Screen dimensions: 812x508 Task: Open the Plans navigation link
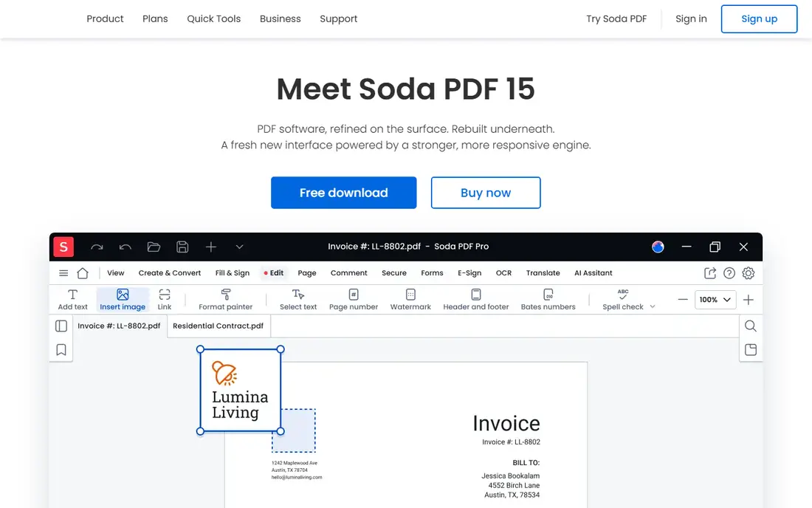click(x=155, y=19)
